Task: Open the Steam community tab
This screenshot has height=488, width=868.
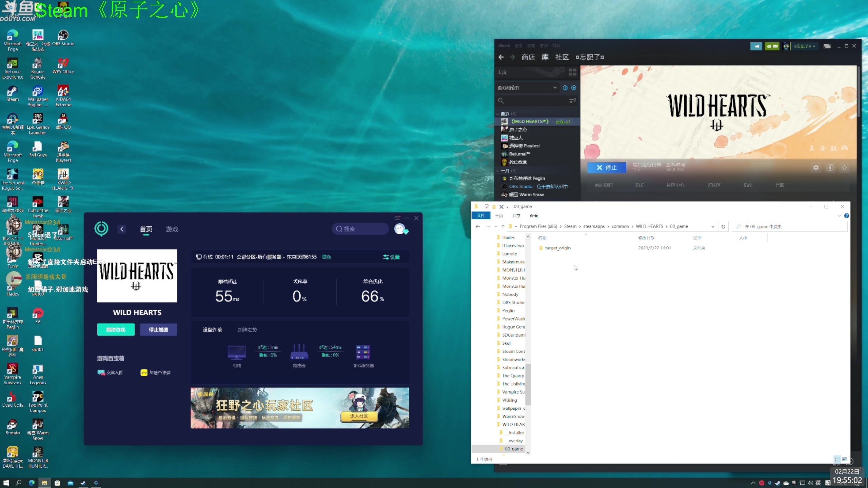Action: 562,57
